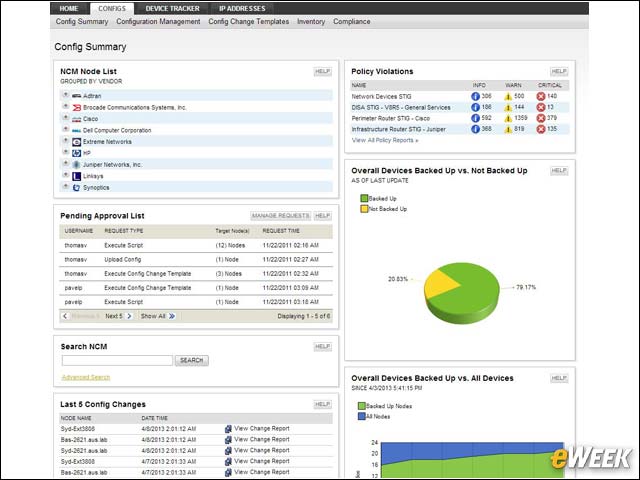Click the Advanced Search link

click(86, 377)
